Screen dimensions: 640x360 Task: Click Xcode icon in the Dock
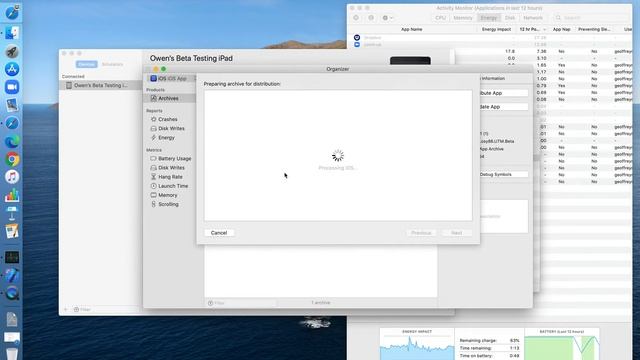pyautogui.click(x=12, y=275)
